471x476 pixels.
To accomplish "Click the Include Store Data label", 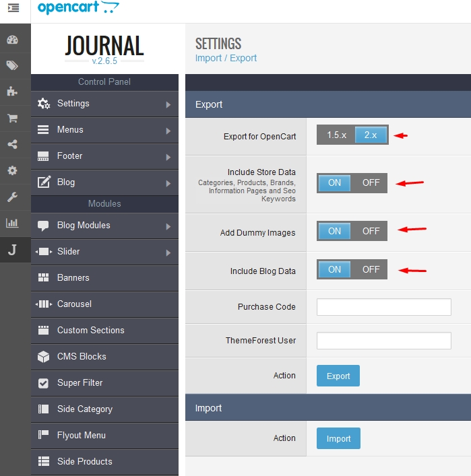I will [x=261, y=172].
